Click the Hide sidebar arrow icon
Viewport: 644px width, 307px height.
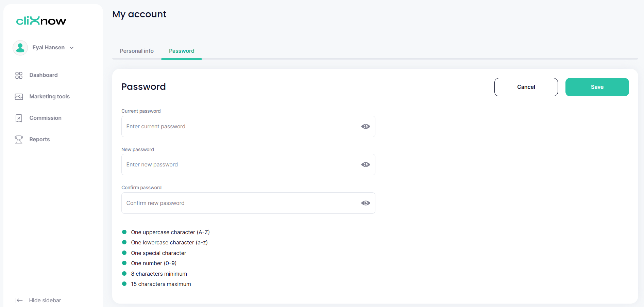click(x=19, y=300)
